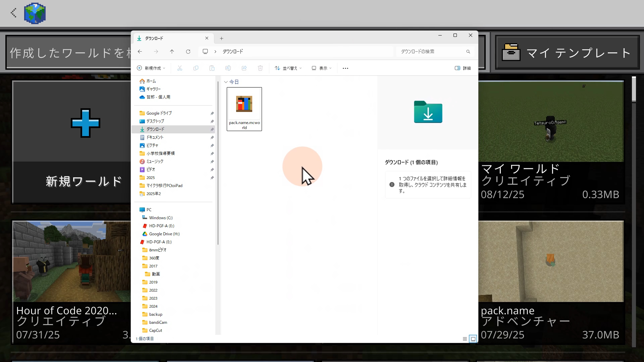Open the 新規作成 dropdown

coord(151,68)
